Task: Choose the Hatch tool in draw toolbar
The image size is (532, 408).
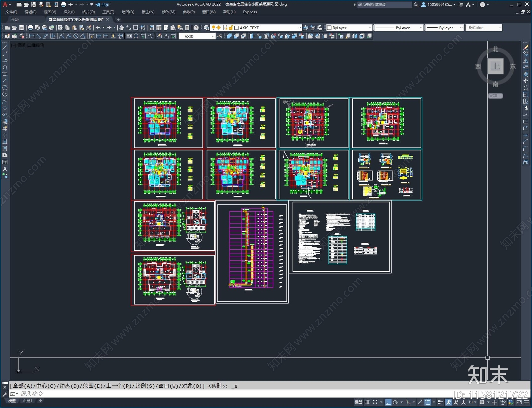Action: pos(5,142)
